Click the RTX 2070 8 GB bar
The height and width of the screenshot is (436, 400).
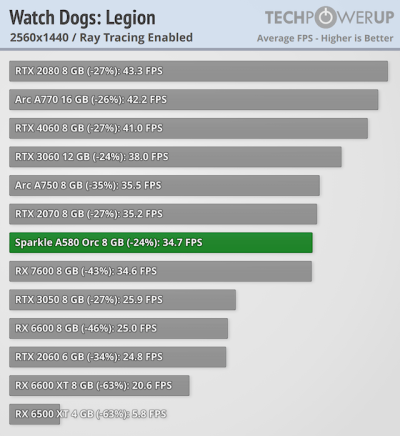(x=163, y=214)
